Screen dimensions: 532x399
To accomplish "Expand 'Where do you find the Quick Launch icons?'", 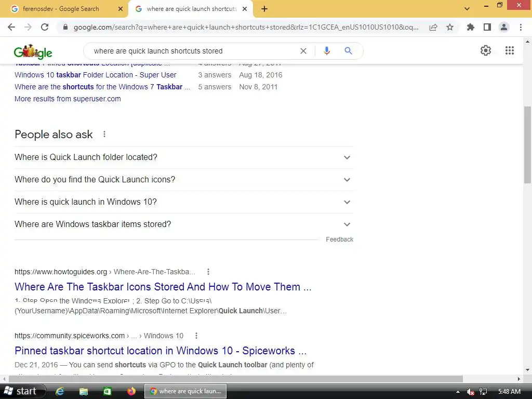I will 184,180.
